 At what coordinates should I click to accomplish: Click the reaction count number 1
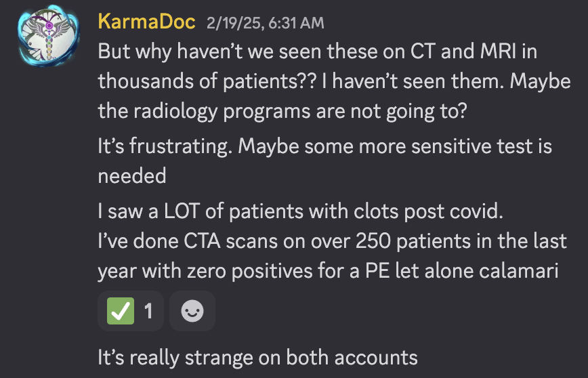point(148,312)
